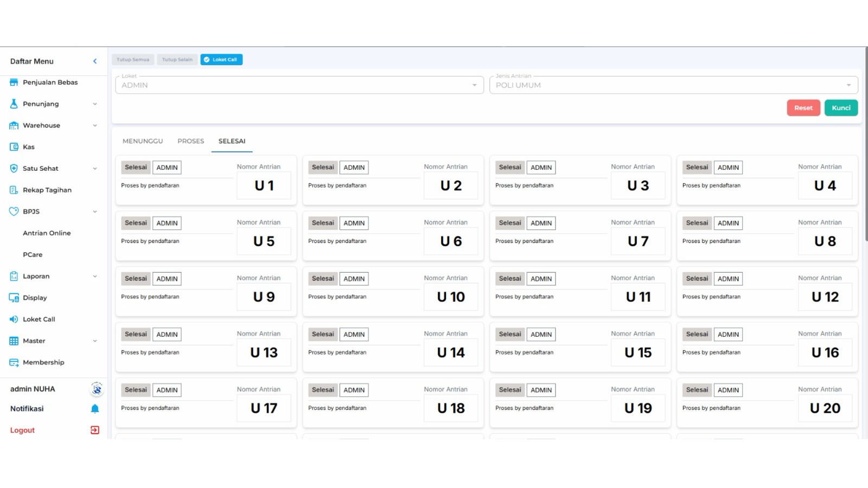This screenshot has height=488, width=868.
Task: Click the Warehouse building icon
Action: pos(14,125)
